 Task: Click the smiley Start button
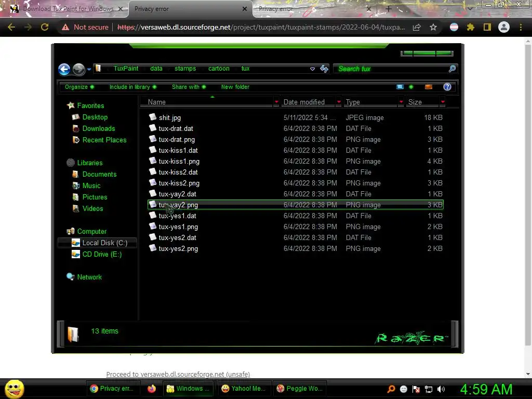coord(14,389)
